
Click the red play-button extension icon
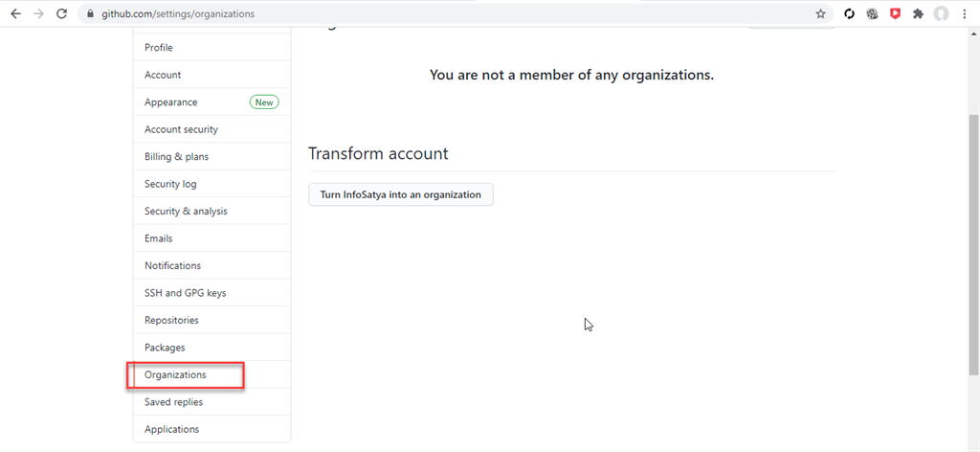895,14
